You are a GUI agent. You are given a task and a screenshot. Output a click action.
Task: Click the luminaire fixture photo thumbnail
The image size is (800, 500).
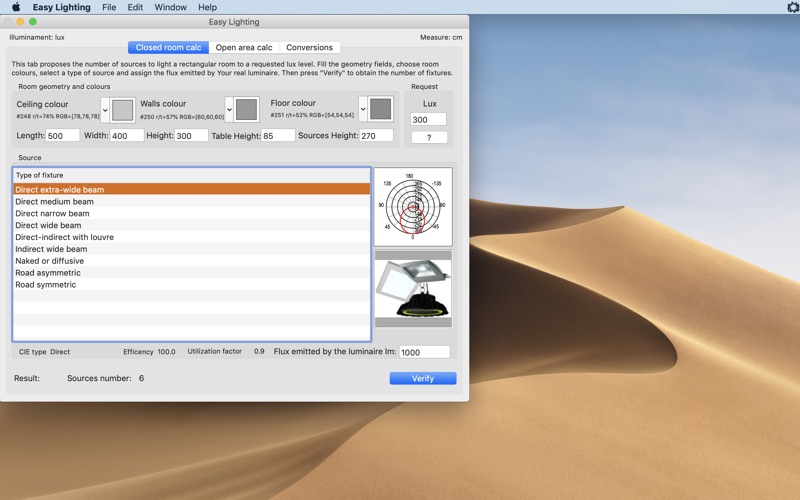[413, 289]
